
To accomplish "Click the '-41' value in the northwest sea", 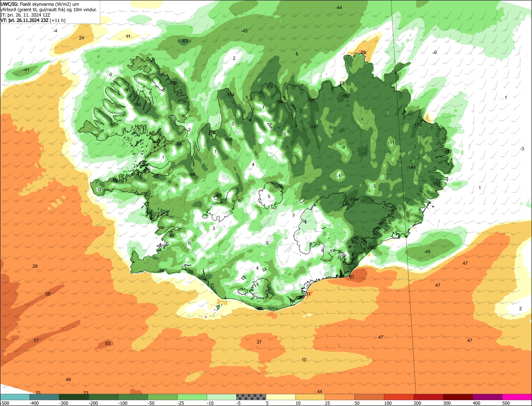I will coord(26,70).
